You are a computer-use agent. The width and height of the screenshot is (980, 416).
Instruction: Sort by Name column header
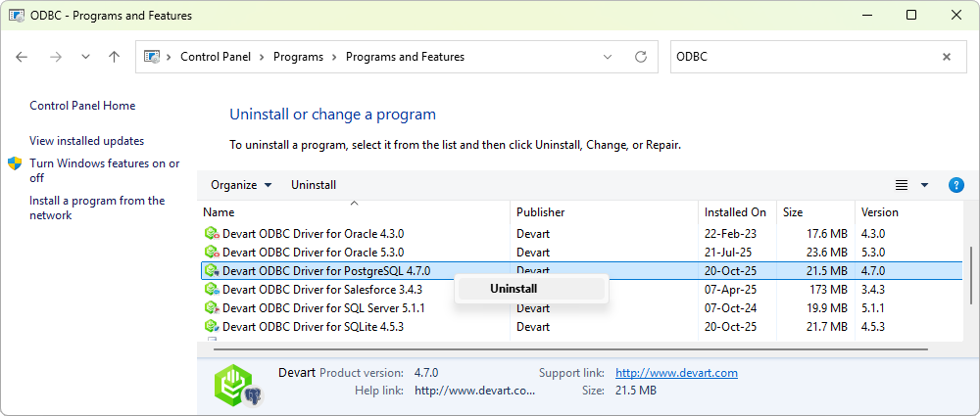click(x=354, y=212)
